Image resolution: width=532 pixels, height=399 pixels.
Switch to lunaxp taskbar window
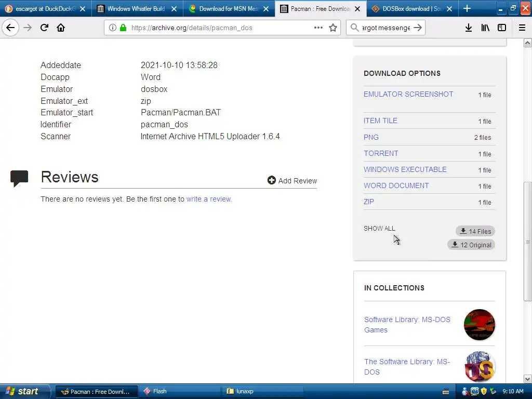click(x=263, y=392)
